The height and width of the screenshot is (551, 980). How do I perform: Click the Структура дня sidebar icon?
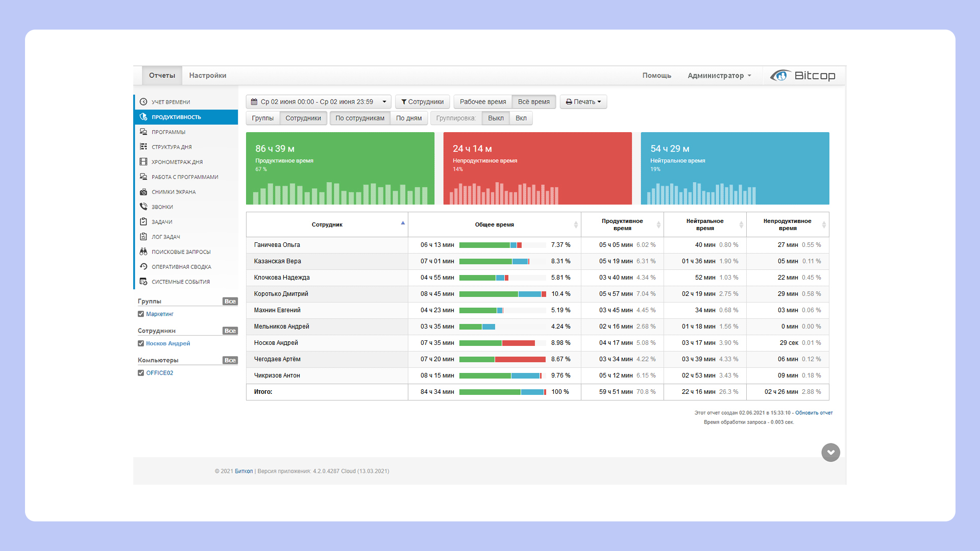[143, 147]
